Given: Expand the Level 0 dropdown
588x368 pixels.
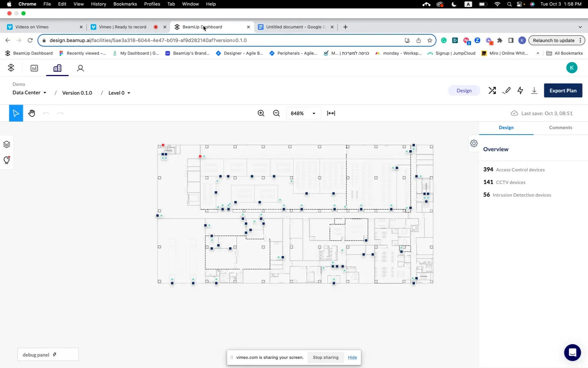Looking at the screenshot, I should [119, 93].
